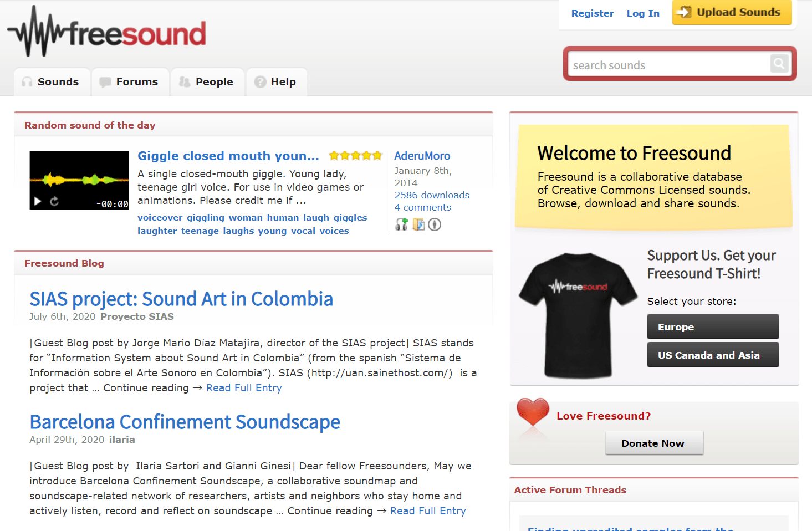
Task: Click the similar sounds headphones icon
Action: [402, 224]
